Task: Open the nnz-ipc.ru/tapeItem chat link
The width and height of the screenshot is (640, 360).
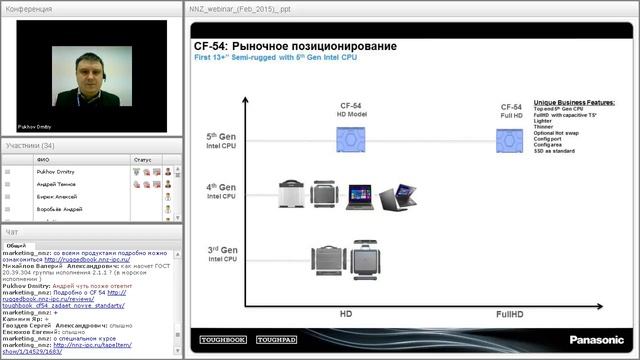Action: coord(93,345)
